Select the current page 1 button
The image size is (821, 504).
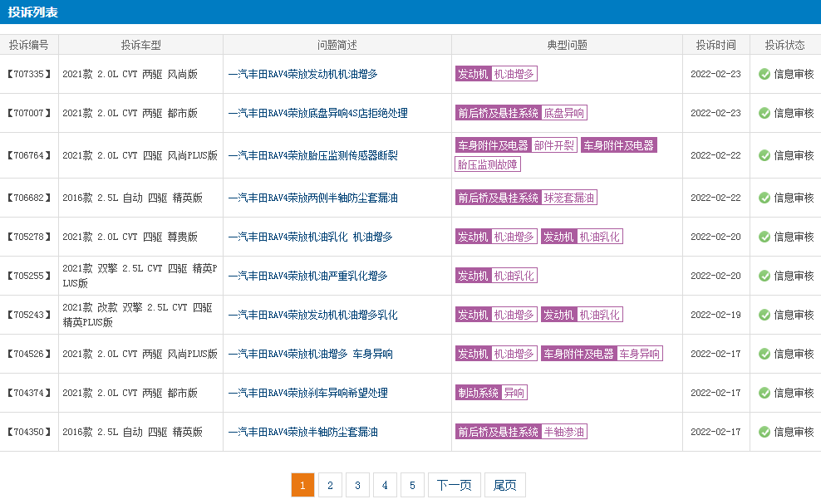pos(302,485)
